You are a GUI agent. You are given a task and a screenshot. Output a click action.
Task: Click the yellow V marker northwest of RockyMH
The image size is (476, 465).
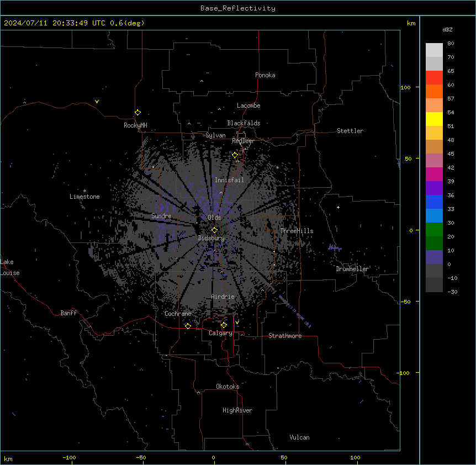coord(97,102)
